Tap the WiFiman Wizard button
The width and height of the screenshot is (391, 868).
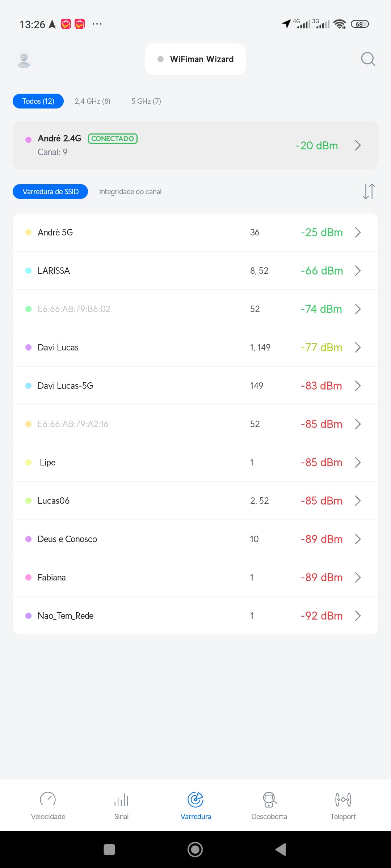(x=195, y=59)
